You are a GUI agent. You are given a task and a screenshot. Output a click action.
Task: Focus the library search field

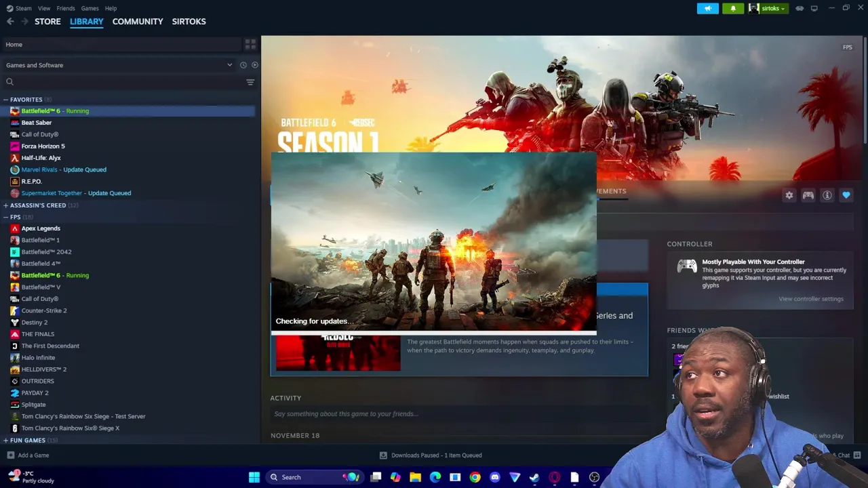pyautogui.click(x=123, y=82)
